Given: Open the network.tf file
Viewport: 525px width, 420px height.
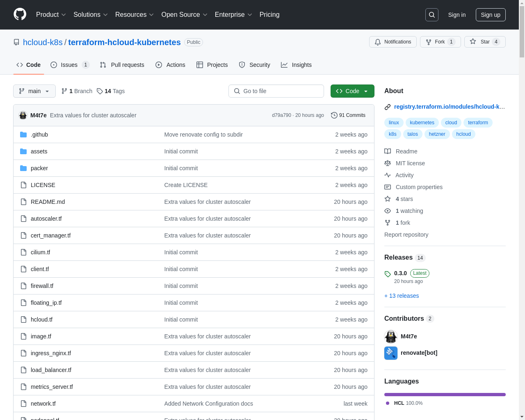Looking at the screenshot, I should click(43, 404).
